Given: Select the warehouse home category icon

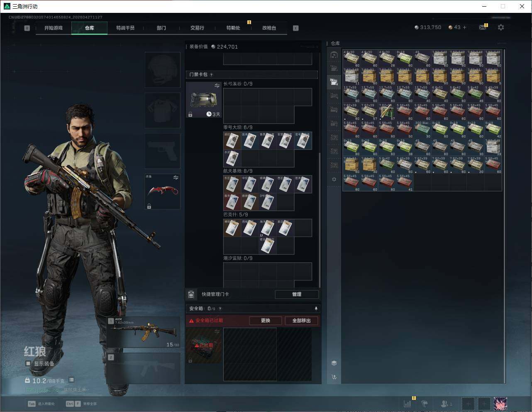Looking at the screenshot, I should coord(334,55).
